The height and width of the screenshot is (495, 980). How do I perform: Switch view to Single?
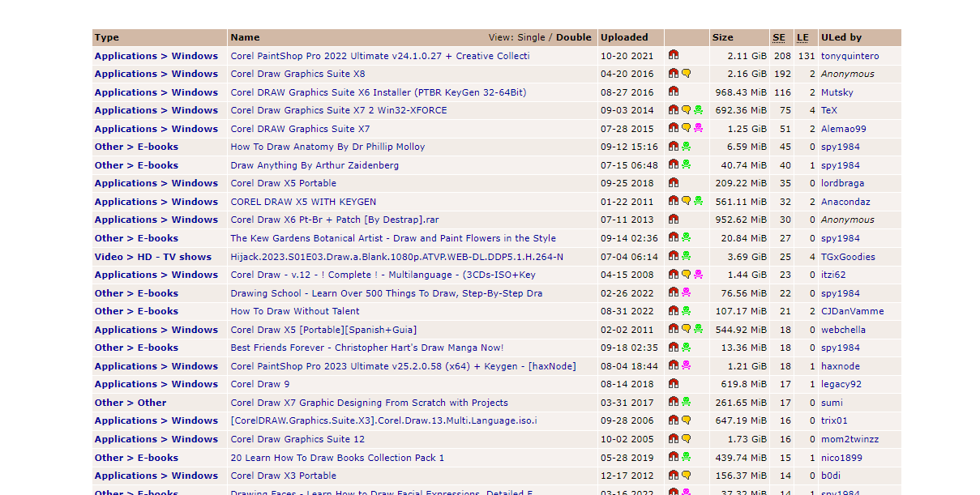click(x=532, y=37)
